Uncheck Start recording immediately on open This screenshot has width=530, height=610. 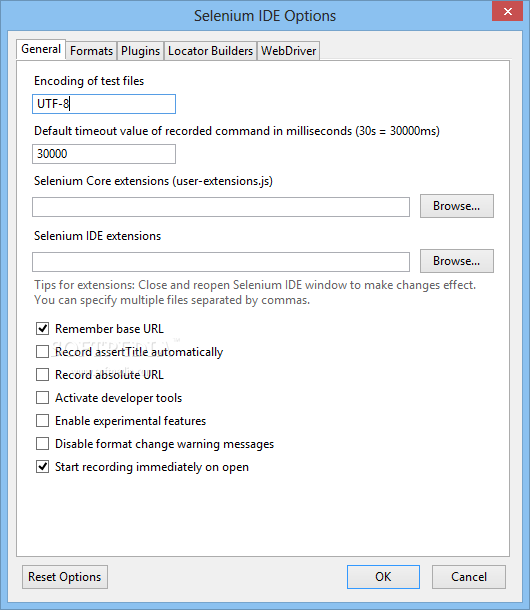point(42,466)
